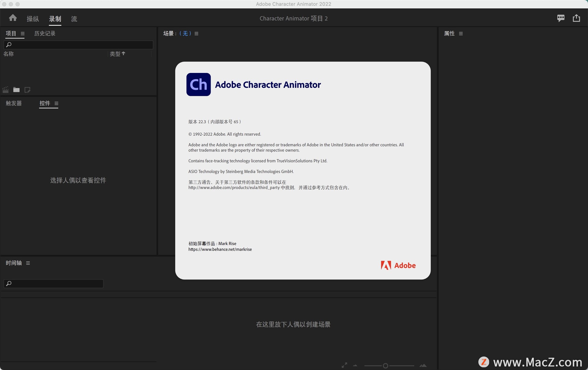Click the 时间轴 panel title
The height and width of the screenshot is (370, 588).
[14, 263]
